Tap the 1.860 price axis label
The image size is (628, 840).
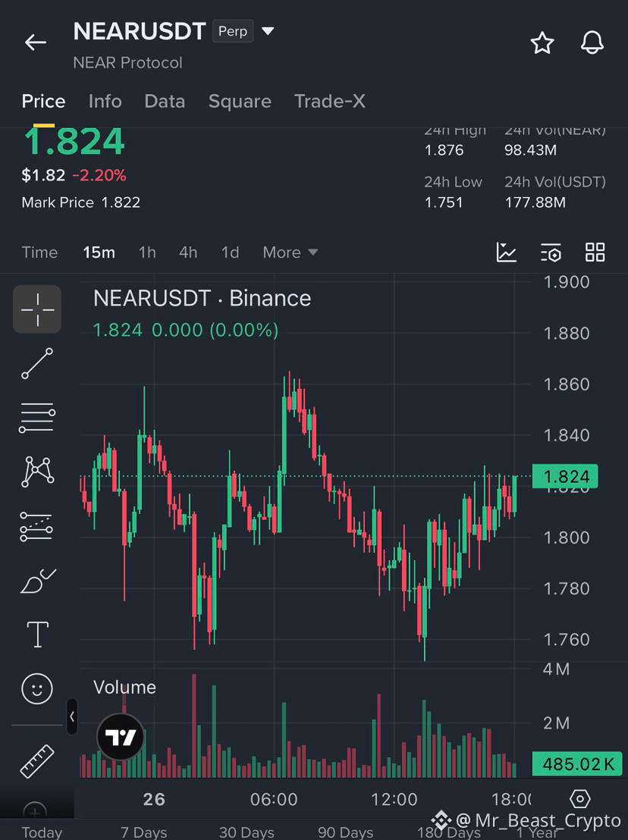[567, 384]
